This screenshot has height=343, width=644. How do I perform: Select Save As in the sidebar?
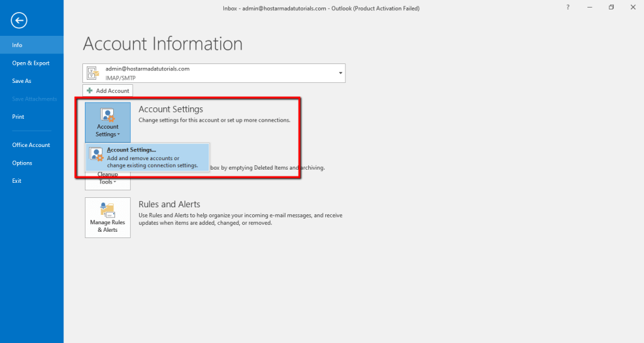(31, 81)
